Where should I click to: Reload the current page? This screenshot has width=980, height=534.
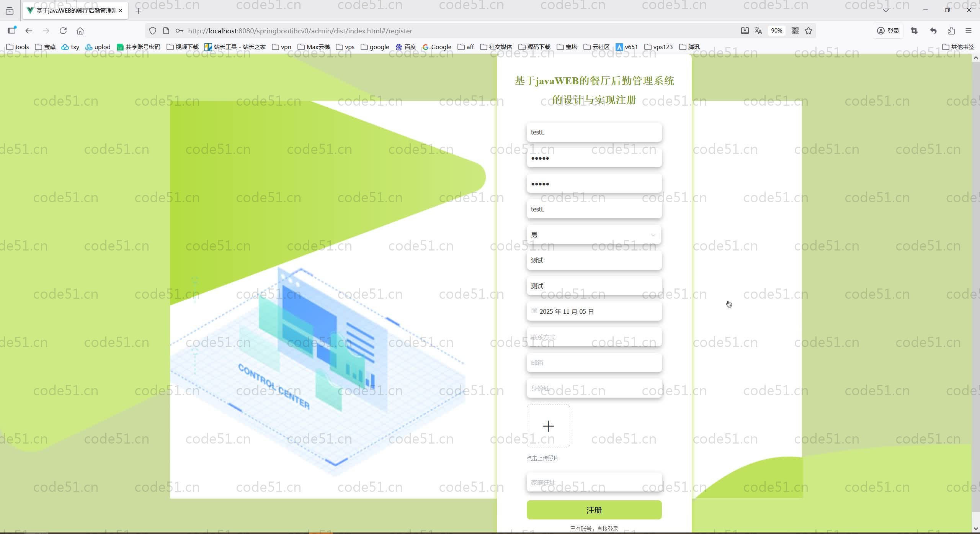click(x=64, y=31)
